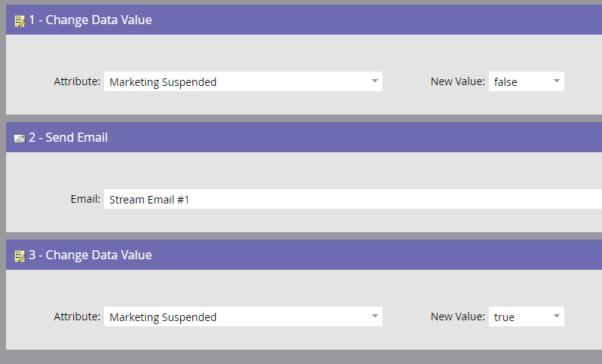
Task: Click the notepad icon of step 1
Action: click(x=20, y=21)
